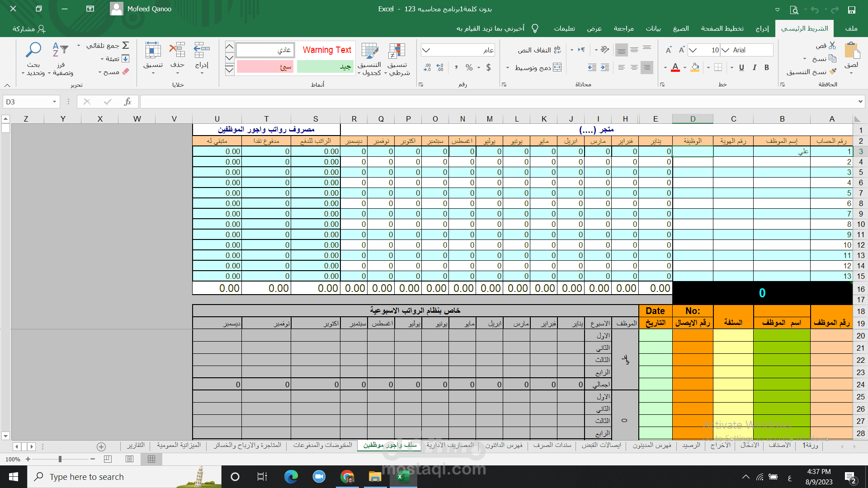The width and height of the screenshot is (868, 488).
Task: Open the Arial font name dropdown
Action: point(726,50)
